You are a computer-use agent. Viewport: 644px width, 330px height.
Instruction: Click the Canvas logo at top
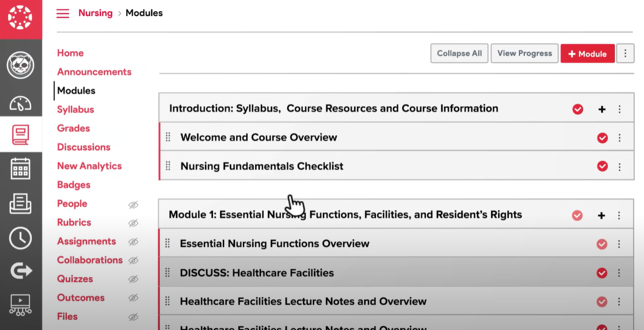[x=20, y=18]
